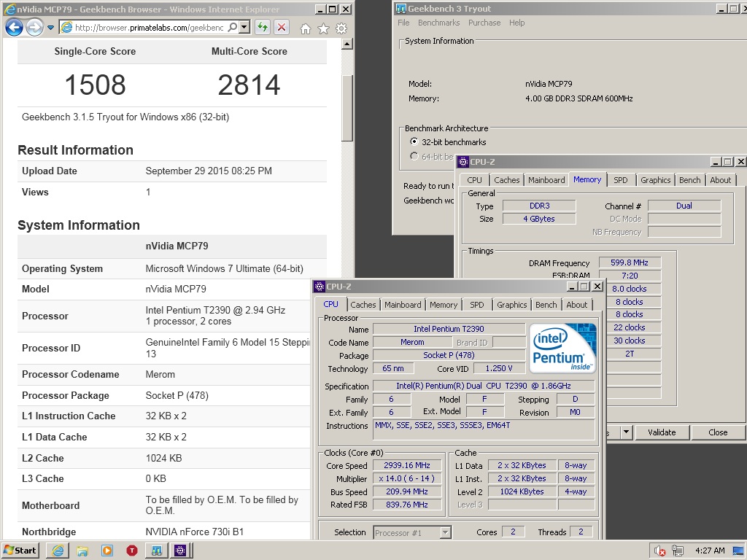The width and height of the screenshot is (747, 560).
Task: Click the Validate button in CPU-Z
Action: [662, 432]
